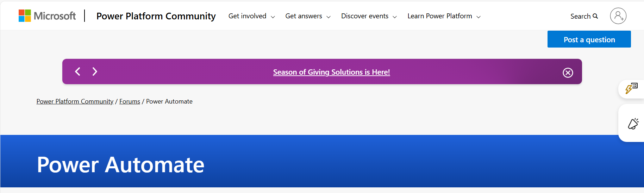Click the Search label in header
The height and width of the screenshot is (193, 644).
(x=580, y=16)
